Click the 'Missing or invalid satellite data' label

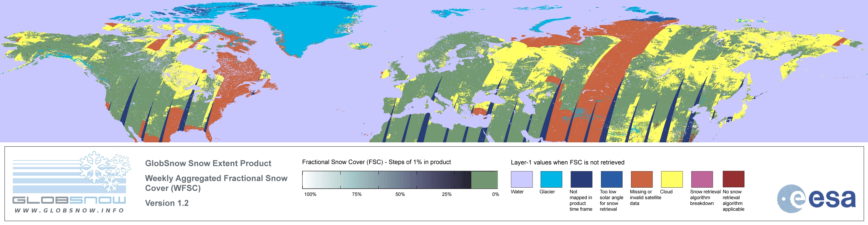point(646,197)
